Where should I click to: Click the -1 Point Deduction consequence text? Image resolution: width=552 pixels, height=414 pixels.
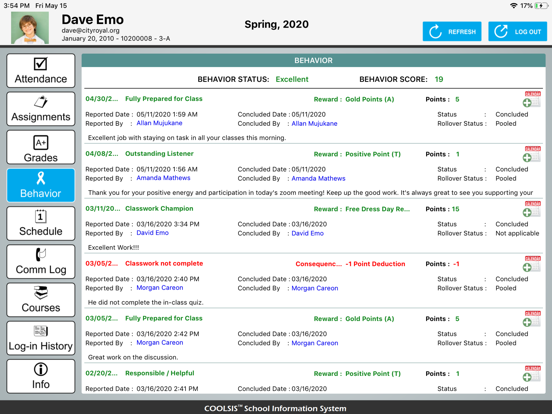click(375, 264)
